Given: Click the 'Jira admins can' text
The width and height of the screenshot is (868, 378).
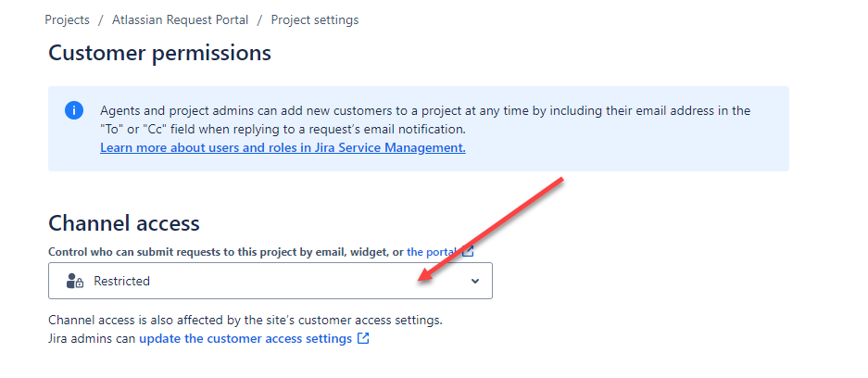Looking at the screenshot, I should [93, 338].
